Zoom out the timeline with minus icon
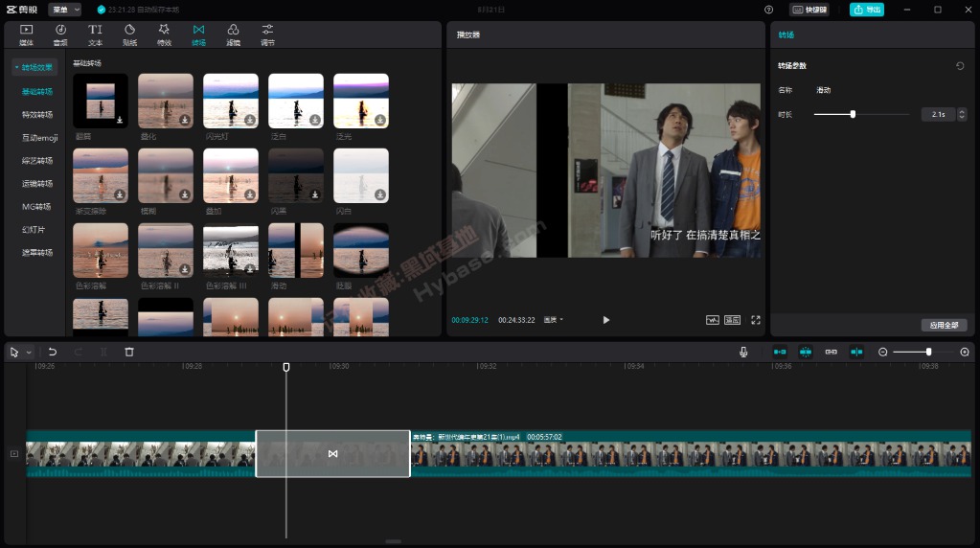The image size is (980, 548). click(x=882, y=353)
